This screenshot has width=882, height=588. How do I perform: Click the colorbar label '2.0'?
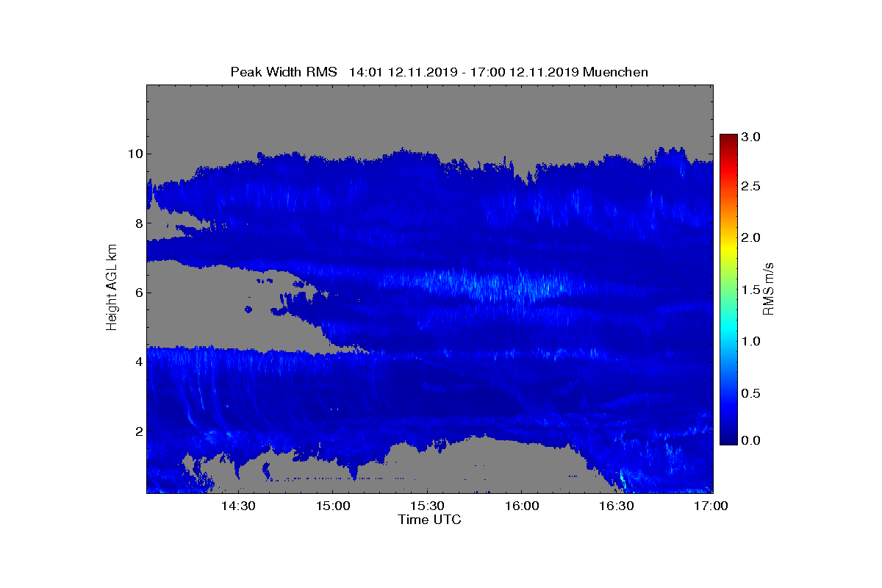pyautogui.click(x=750, y=238)
